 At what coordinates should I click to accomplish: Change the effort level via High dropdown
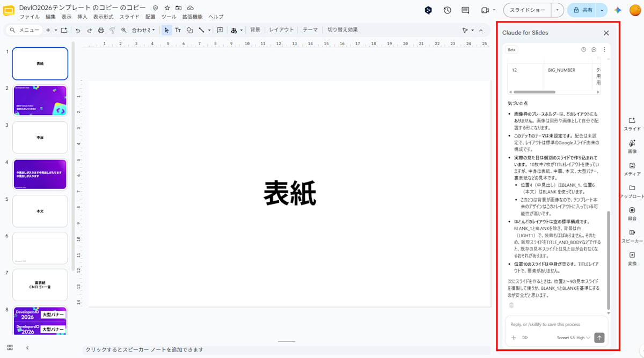(583, 338)
